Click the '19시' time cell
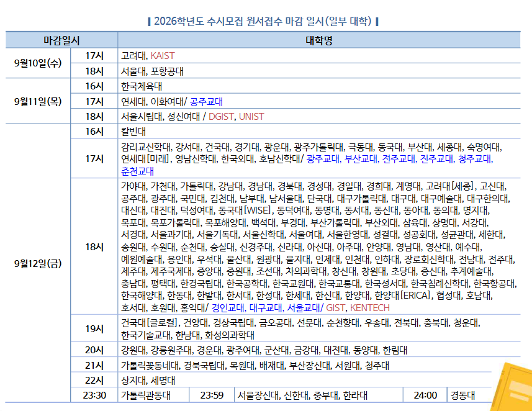Viewport: 532px width, 411px height. [94, 328]
